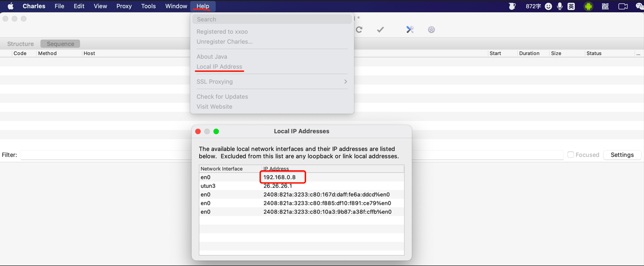This screenshot has height=266, width=644.
Task: Open WeChat from the menu bar icon
Action: click(x=639, y=6)
